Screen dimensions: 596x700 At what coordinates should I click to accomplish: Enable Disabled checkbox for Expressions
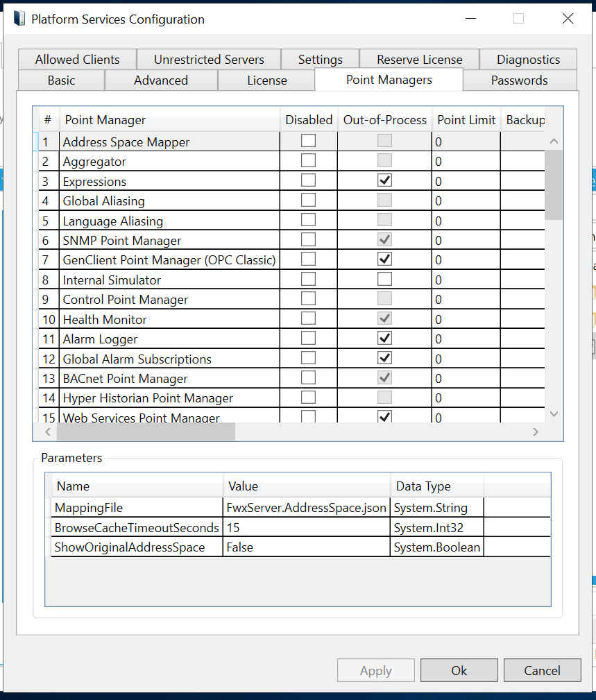pos(308,180)
